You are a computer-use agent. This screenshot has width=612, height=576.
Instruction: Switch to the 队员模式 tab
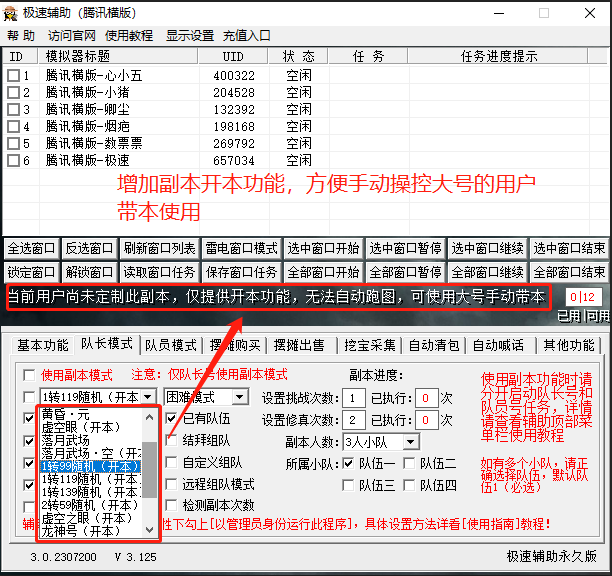pos(171,345)
